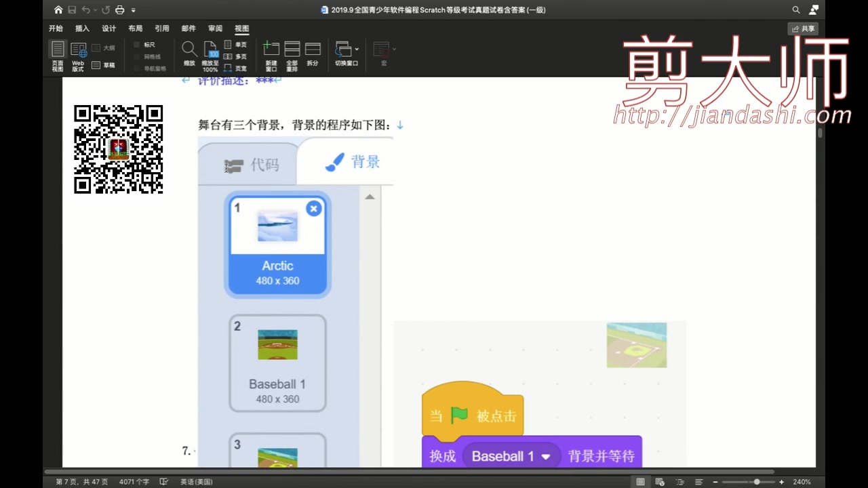The width and height of the screenshot is (868, 488).
Task: Click the 背景 tab in Scratch image
Action: point(353,162)
